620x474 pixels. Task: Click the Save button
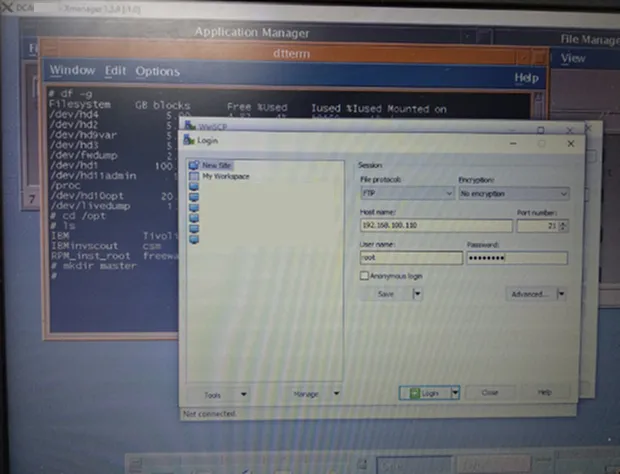click(x=386, y=294)
